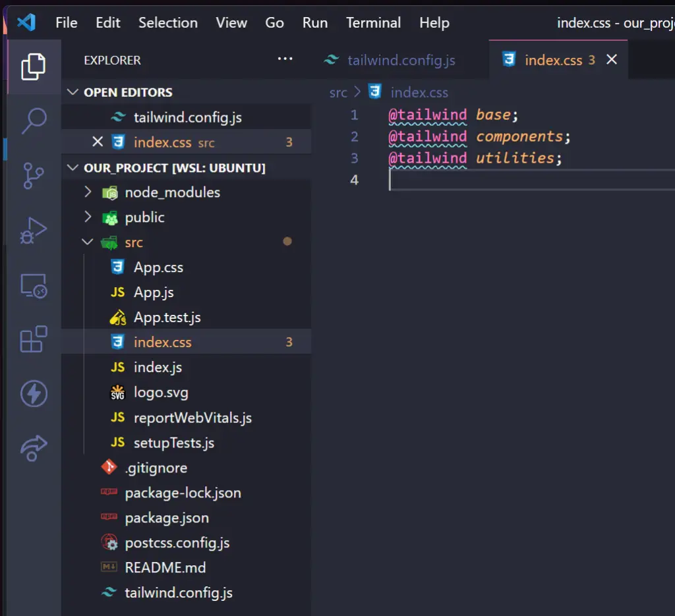Collapse the Open Editors section
This screenshot has height=616, width=675.
73,92
